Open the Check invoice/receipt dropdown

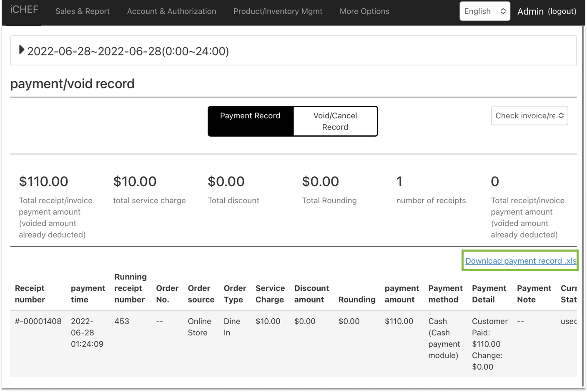529,116
